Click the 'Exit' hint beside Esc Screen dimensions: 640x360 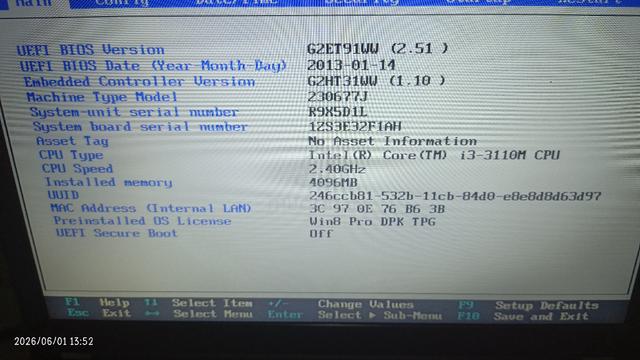(116, 313)
